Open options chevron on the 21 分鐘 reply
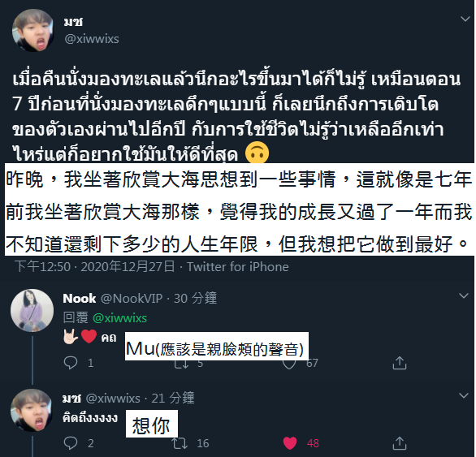Screen dimensions: 476x457 click(464, 395)
